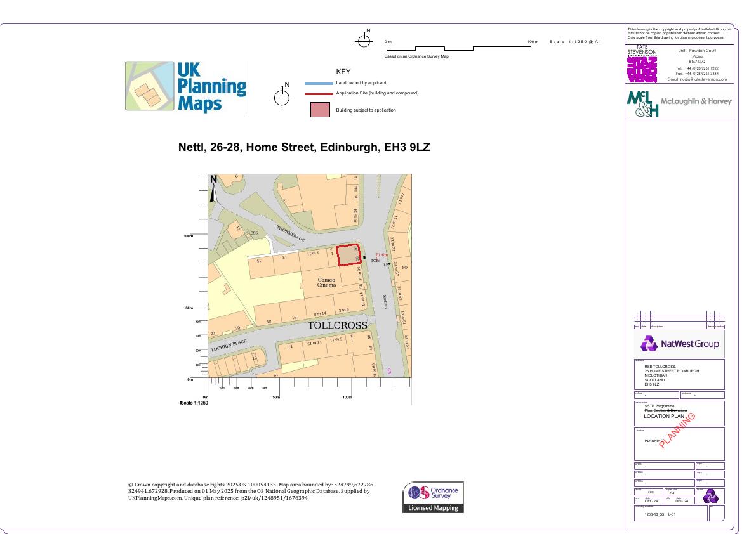Click the studio@tatestevenson.com email address

tap(697, 79)
